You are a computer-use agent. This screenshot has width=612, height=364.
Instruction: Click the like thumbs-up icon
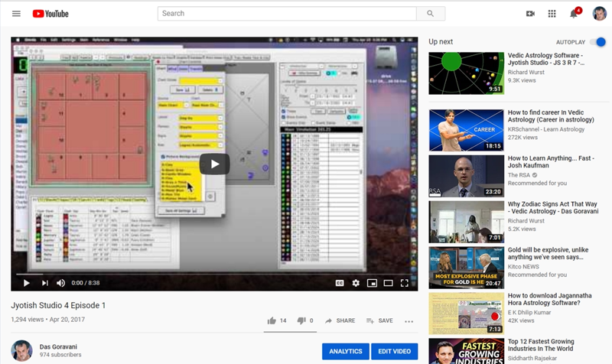coord(272,320)
